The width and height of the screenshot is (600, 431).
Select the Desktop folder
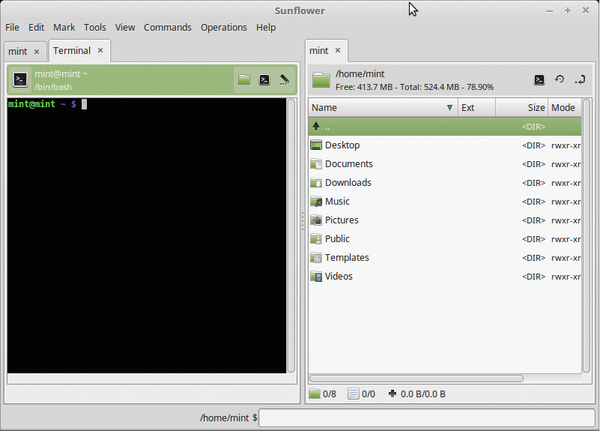click(445, 145)
